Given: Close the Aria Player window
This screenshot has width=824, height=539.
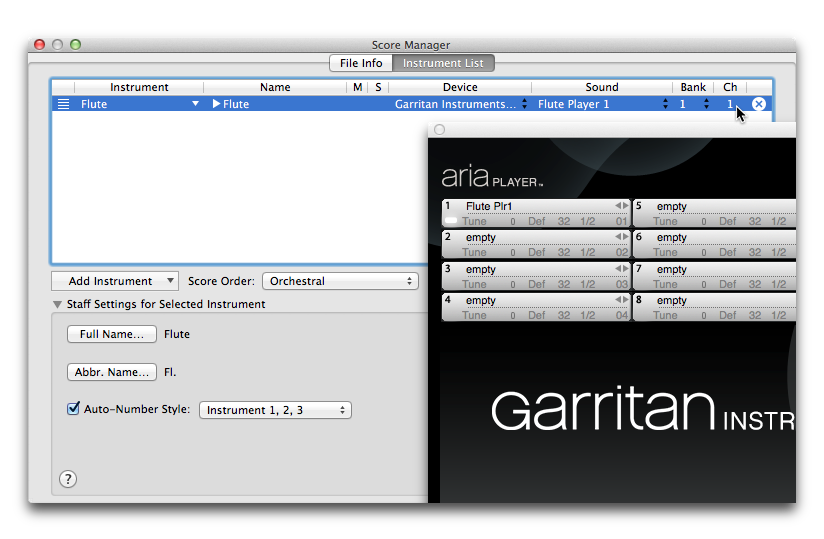Looking at the screenshot, I should 440,129.
